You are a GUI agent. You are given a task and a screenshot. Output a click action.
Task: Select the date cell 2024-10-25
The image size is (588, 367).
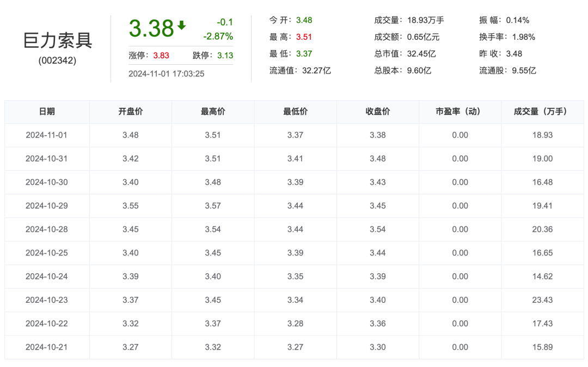pyautogui.click(x=46, y=253)
